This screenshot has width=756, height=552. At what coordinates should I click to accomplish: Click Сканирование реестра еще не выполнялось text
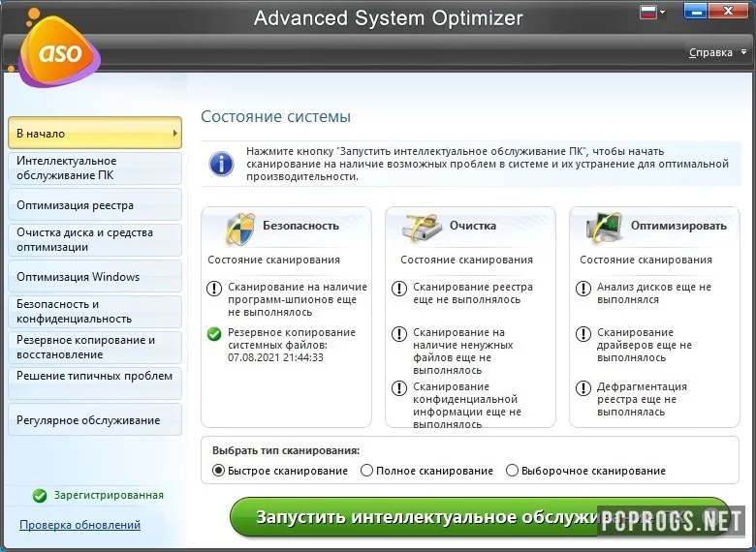click(473, 292)
